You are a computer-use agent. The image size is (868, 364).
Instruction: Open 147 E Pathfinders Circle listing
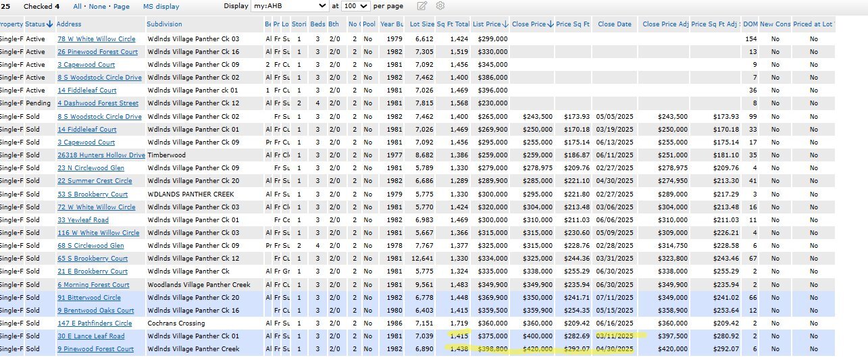point(95,323)
